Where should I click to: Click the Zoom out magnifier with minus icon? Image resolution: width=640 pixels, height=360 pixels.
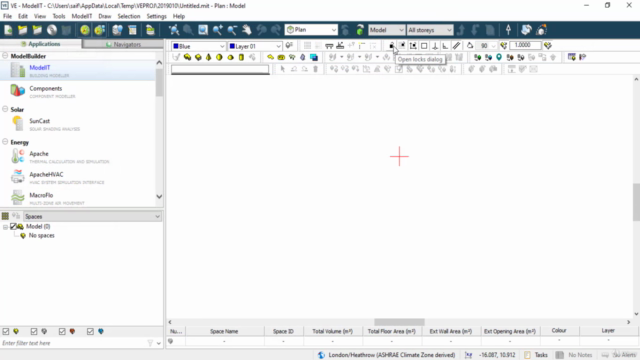(x=232, y=30)
